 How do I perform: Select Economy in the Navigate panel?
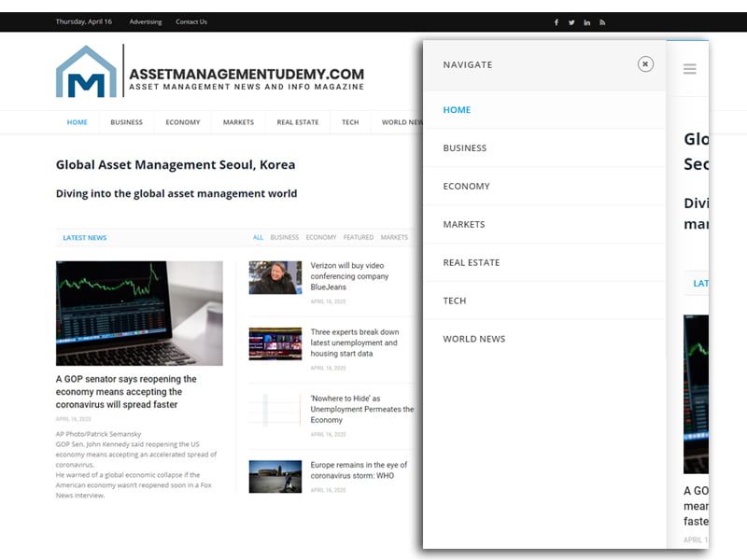466,186
